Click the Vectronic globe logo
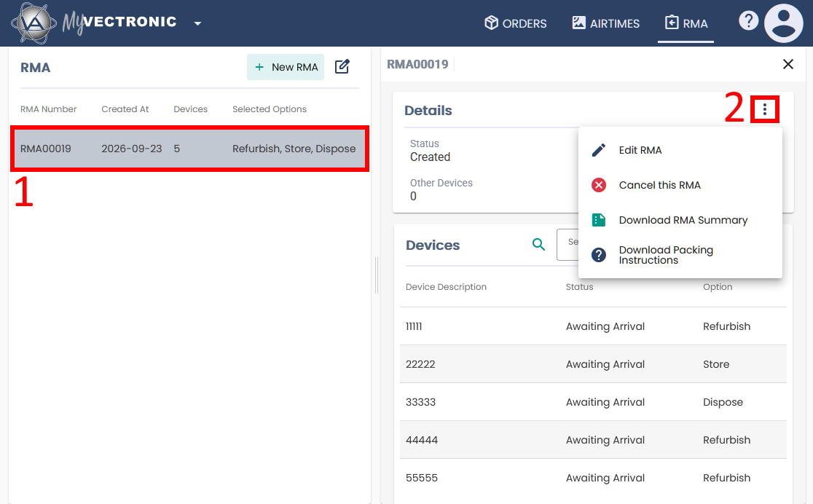Viewport: 813px width, 504px height. tap(34, 23)
